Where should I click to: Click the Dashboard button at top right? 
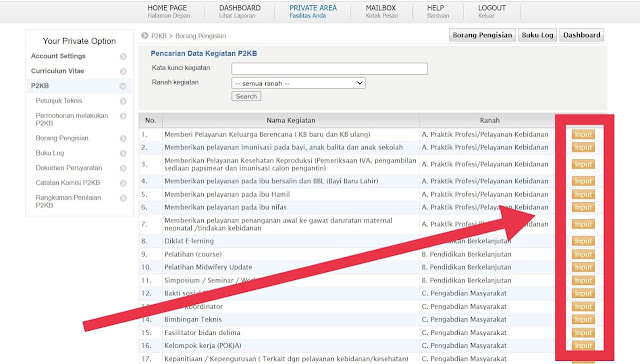pos(582,35)
